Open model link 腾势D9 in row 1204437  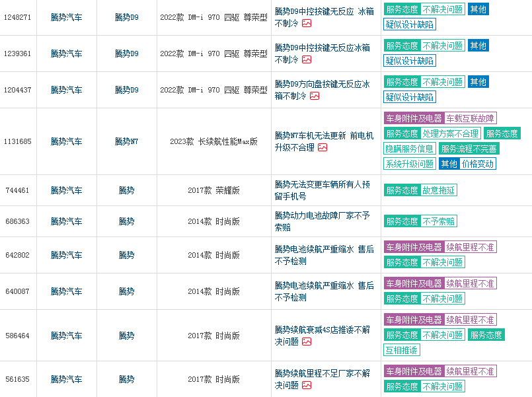tap(126, 90)
